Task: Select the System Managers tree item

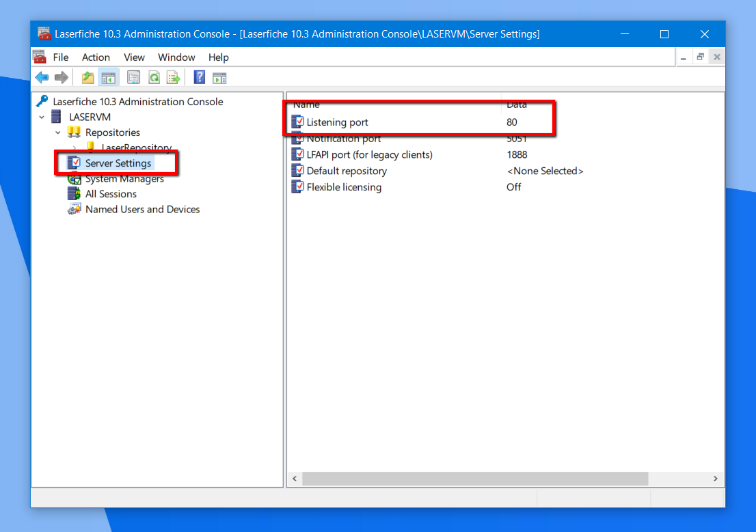Action: [124, 179]
